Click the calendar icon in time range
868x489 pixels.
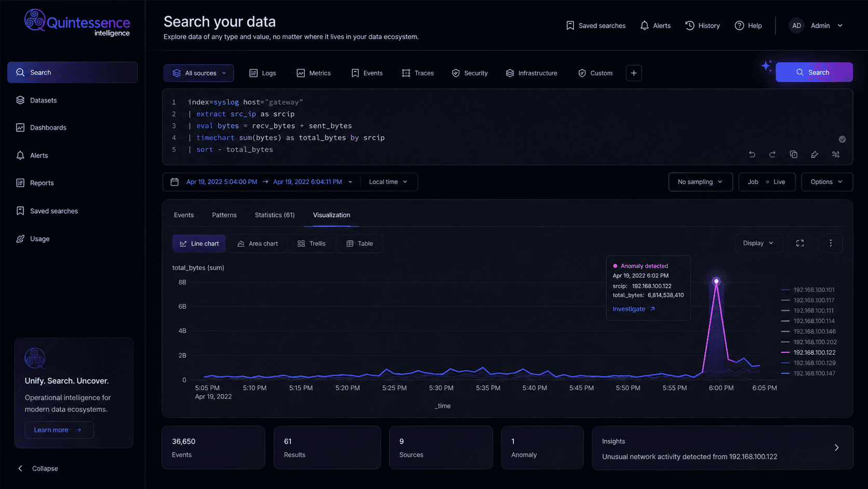[x=174, y=182]
